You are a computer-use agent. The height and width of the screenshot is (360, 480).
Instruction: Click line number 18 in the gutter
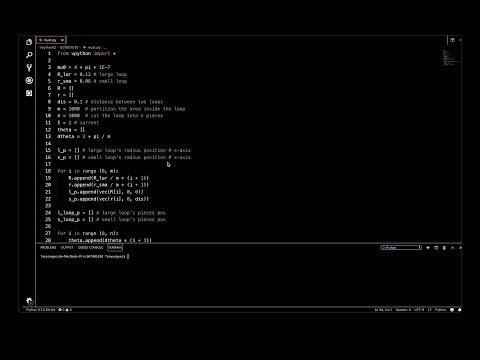tap(48, 171)
